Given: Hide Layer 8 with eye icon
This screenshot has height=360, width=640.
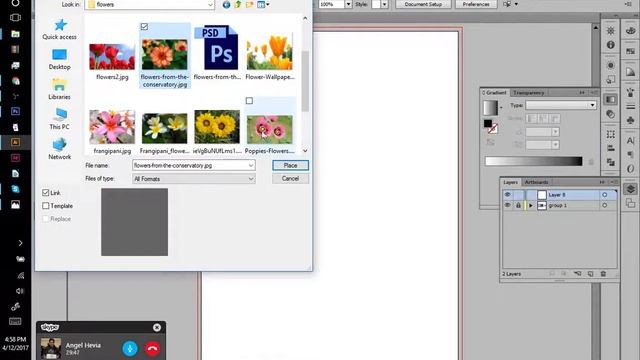Looking at the screenshot, I should coord(507,195).
